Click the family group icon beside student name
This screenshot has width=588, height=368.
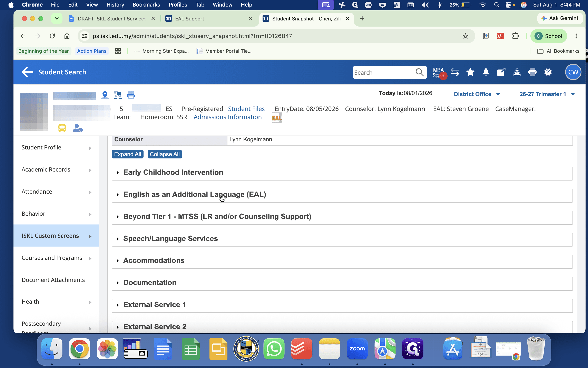[x=118, y=95]
